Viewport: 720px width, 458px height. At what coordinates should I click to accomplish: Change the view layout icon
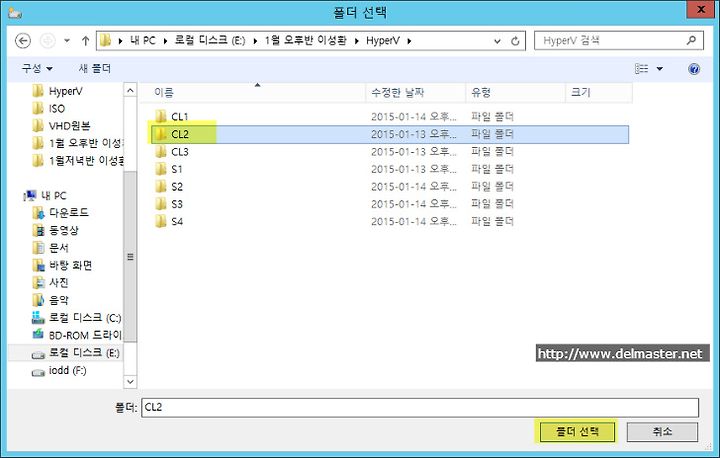(641, 69)
